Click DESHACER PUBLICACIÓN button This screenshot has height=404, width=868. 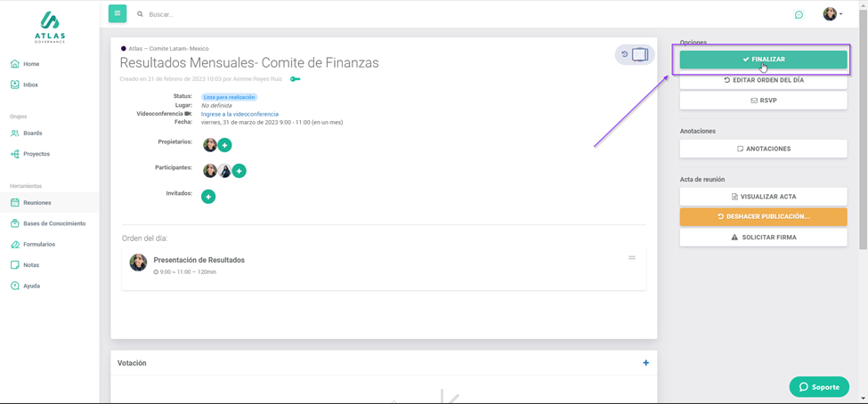(763, 216)
